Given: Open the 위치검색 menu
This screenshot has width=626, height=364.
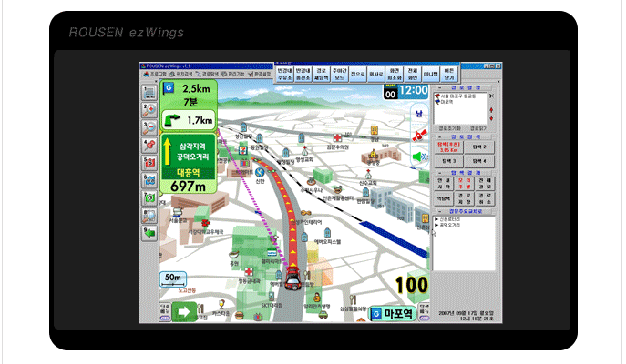Looking at the screenshot, I should tap(181, 74).
